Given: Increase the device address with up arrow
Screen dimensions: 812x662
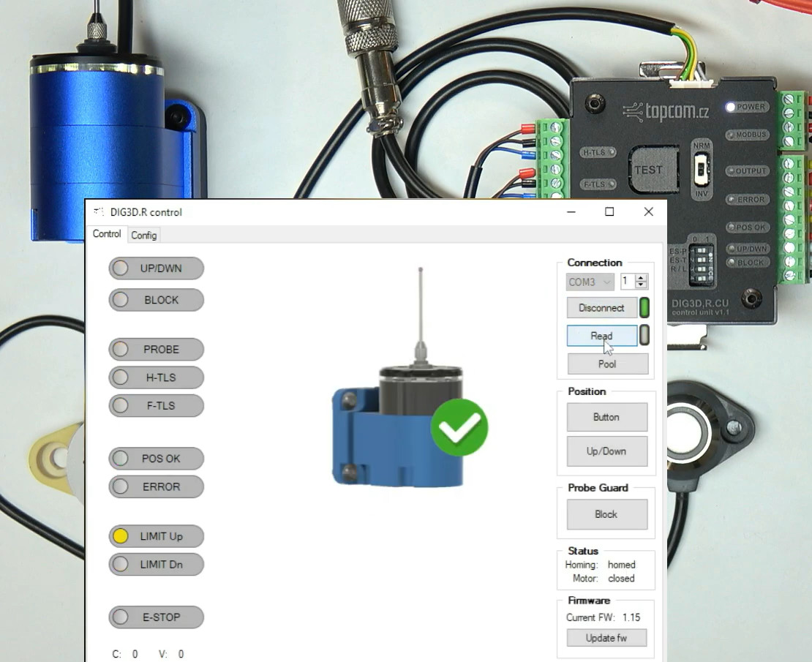Looking at the screenshot, I should tap(642, 278).
